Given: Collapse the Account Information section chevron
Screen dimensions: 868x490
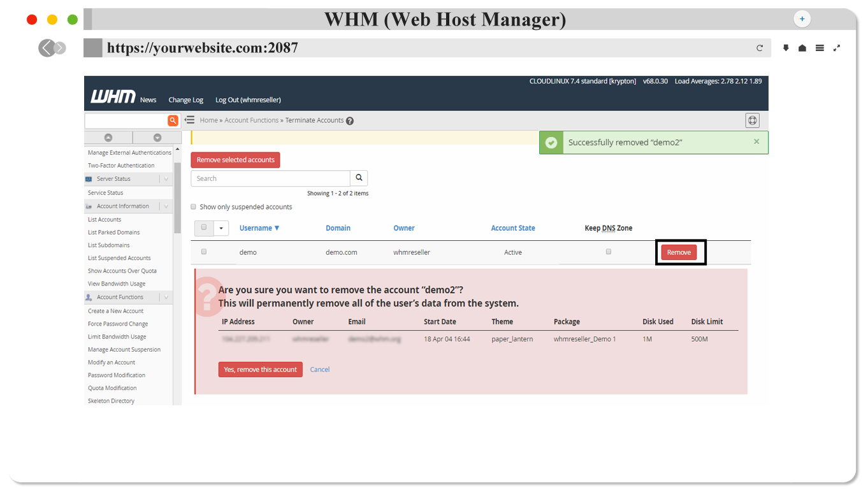Looking at the screenshot, I should pyautogui.click(x=166, y=206).
